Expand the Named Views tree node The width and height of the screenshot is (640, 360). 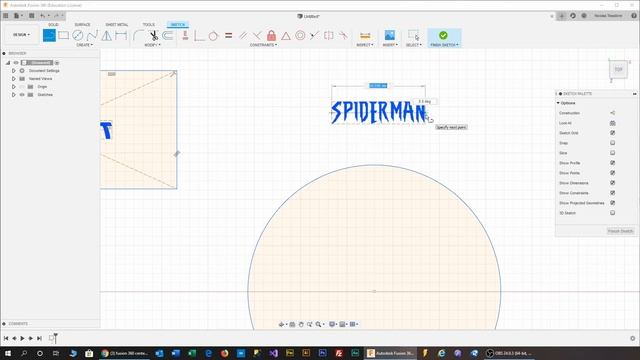click(13, 78)
